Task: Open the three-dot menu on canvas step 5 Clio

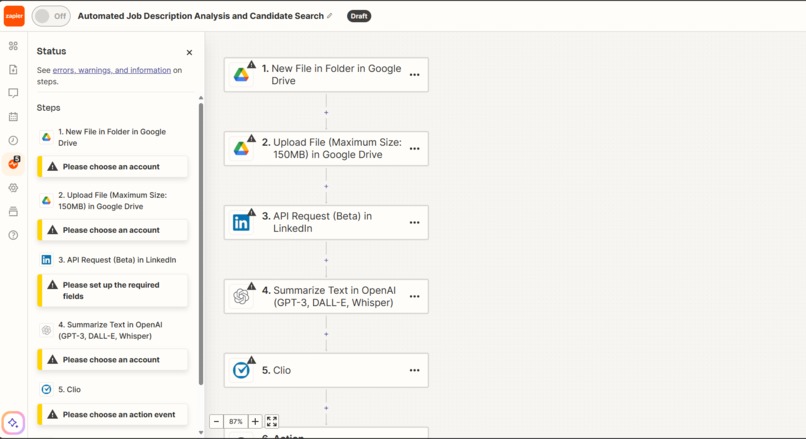Action: tap(414, 370)
